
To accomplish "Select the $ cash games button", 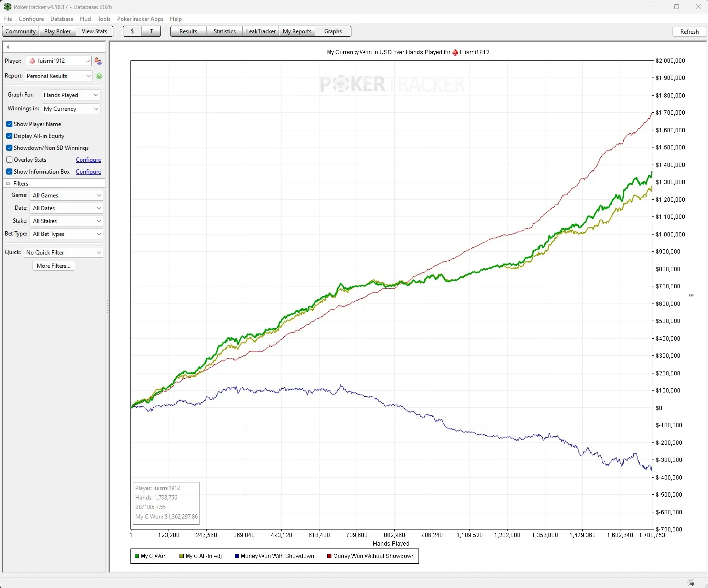I will [x=132, y=31].
